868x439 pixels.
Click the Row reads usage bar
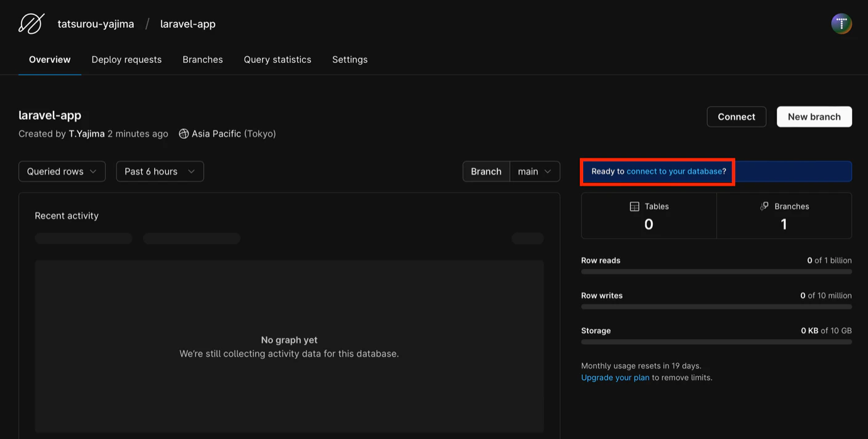(716, 272)
